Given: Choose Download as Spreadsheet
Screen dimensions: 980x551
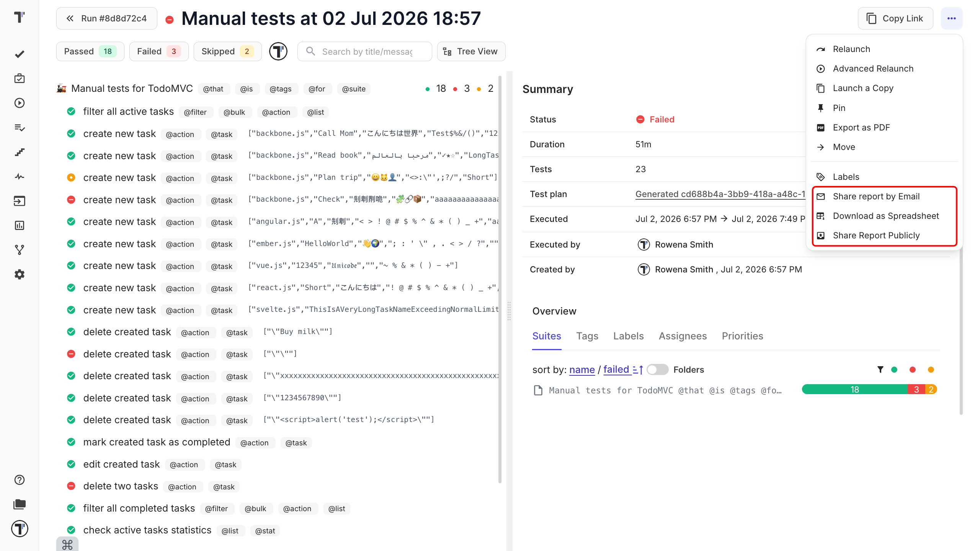Looking at the screenshot, I should [x=884, y=216].
